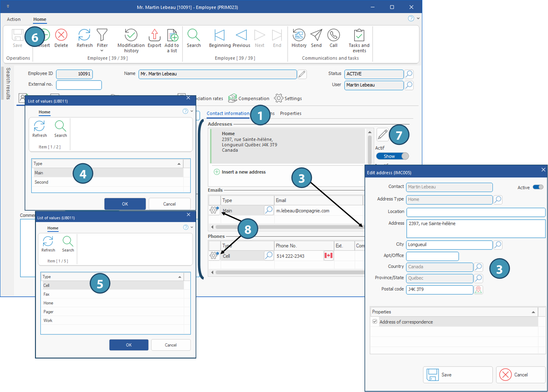Screen dimensions: 548x392
Task: Click the postal code map pin icon
Action: click(478, 290)
